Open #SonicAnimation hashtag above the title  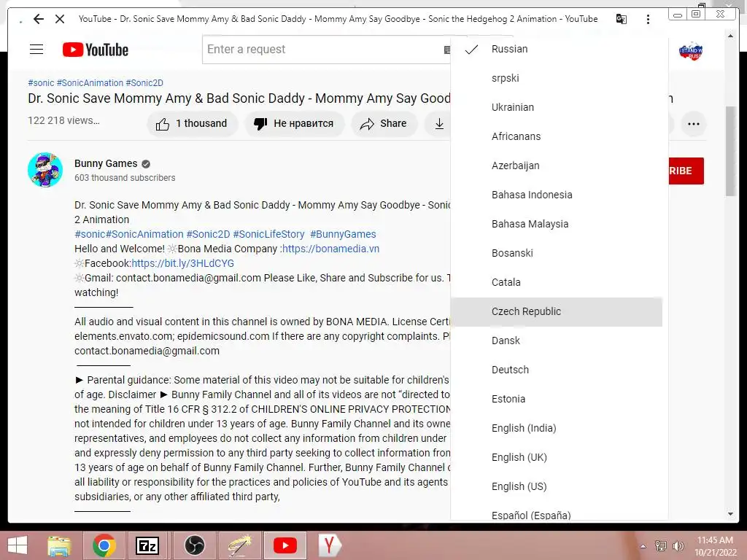pyautogui.click(x=90, y=83)
